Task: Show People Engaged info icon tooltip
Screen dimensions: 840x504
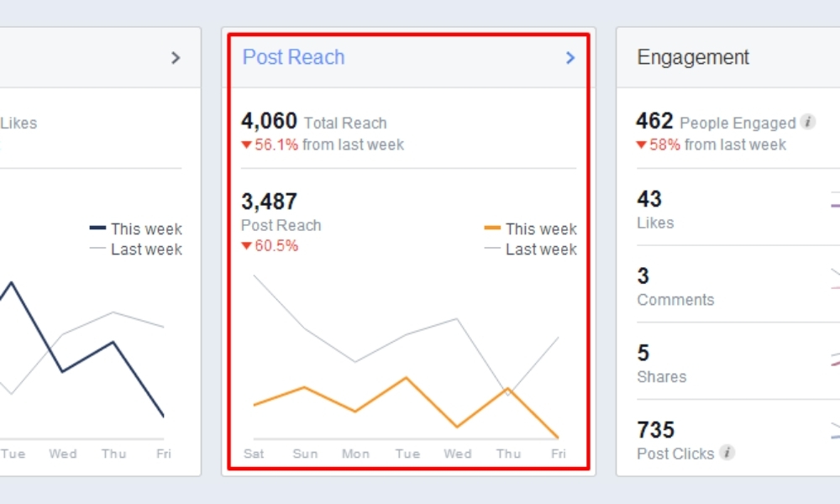Action: [x=808, y=122]
